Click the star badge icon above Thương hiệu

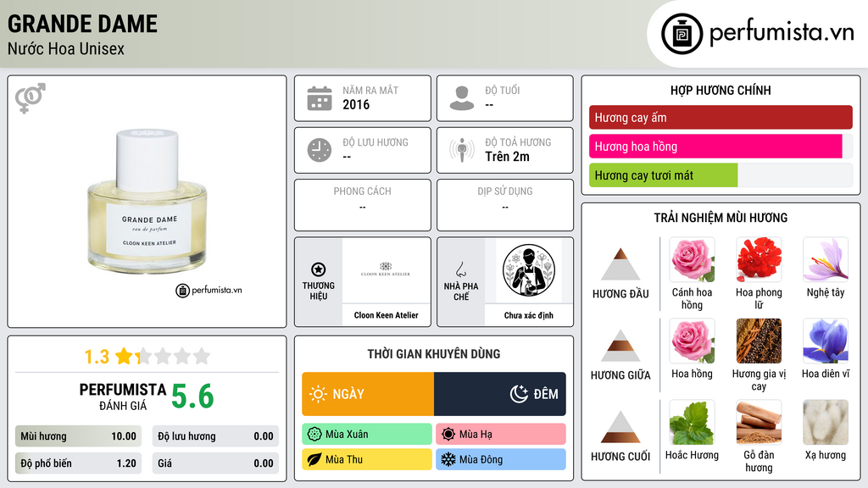pos(319,269)
